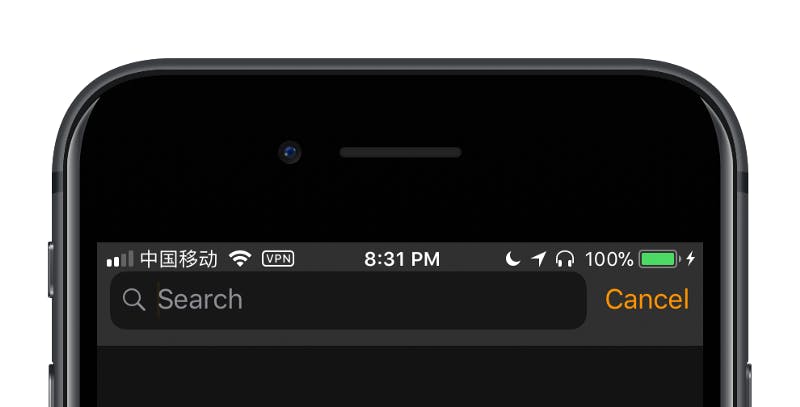
Task: Tap the headphones status icon
Action: (x=565, y=259)
